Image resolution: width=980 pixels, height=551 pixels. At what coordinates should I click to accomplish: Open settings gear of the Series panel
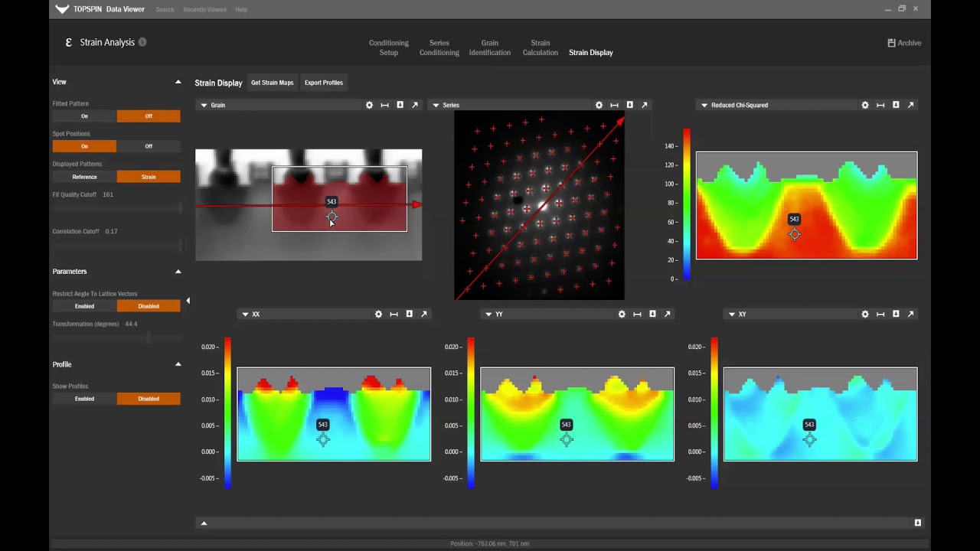599,105
